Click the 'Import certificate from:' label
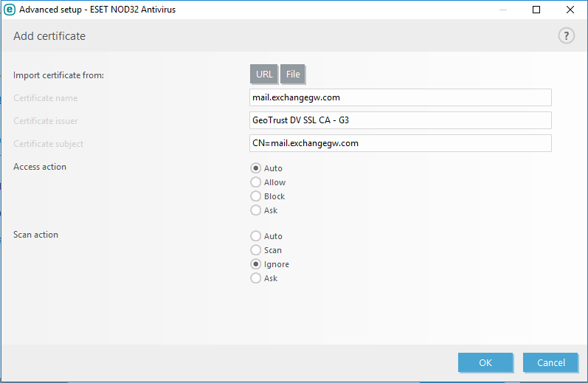 [x=58, y=75]
